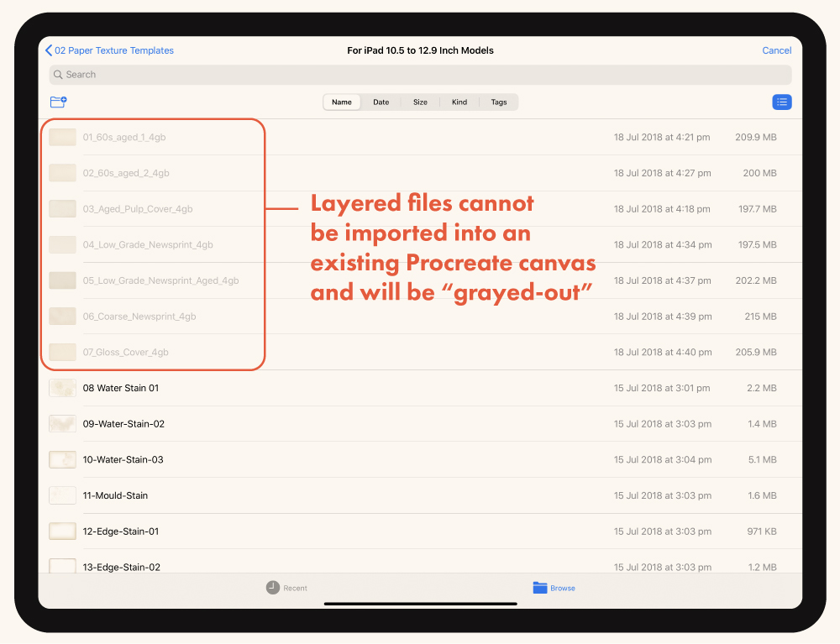
Task: Sort files by Kind segment
Action: click(x=459, y=102)
